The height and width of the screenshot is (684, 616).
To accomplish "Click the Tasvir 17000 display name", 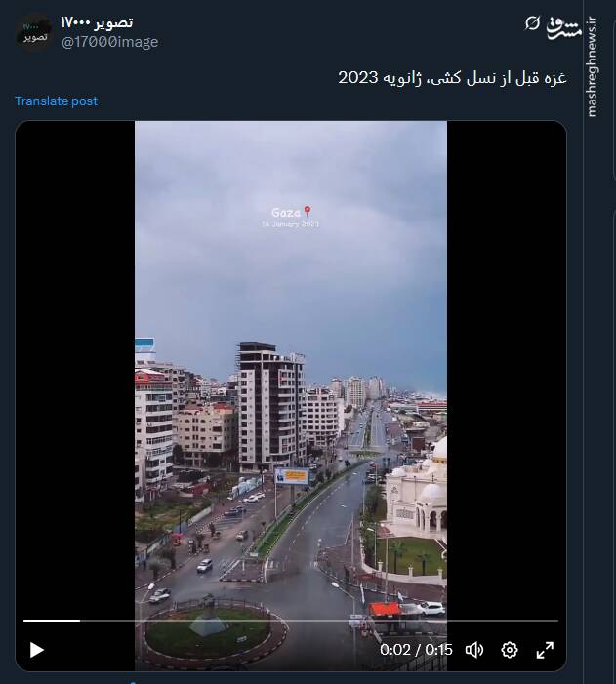I will [97, 22].
